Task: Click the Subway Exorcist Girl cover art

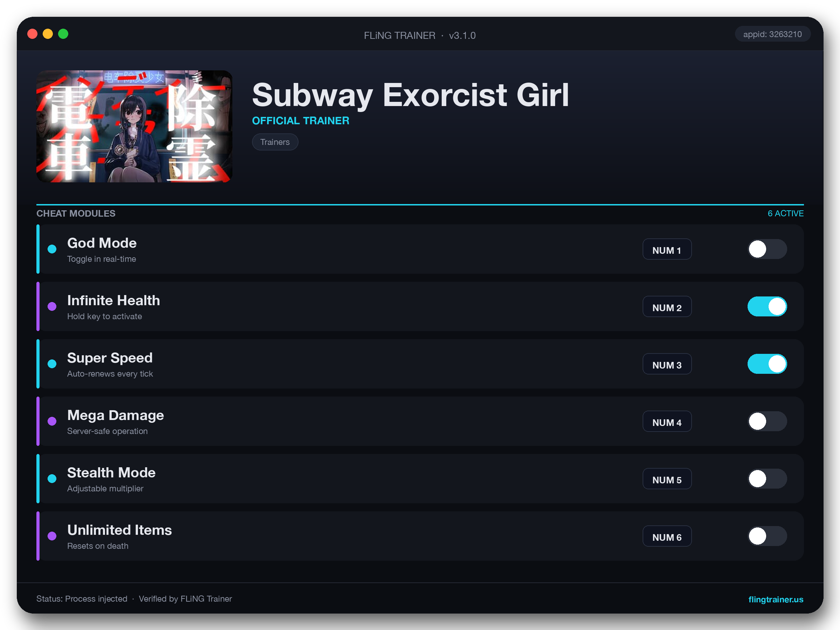Action: (x=134, y=126)
